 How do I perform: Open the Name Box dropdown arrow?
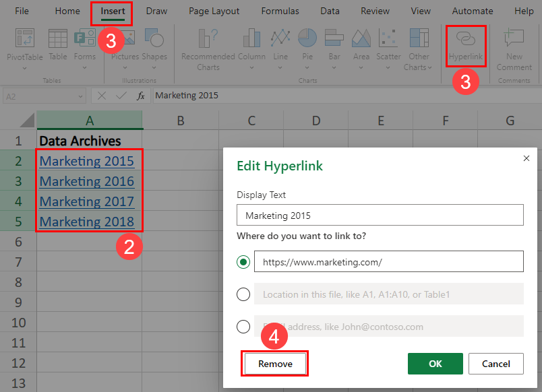tap(80, 97)
